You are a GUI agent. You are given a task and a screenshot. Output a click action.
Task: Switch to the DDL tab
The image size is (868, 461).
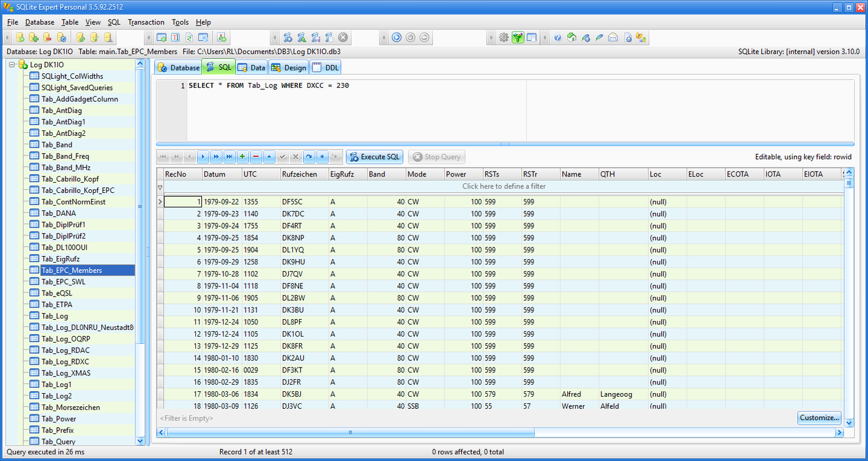tap(326, 67)
